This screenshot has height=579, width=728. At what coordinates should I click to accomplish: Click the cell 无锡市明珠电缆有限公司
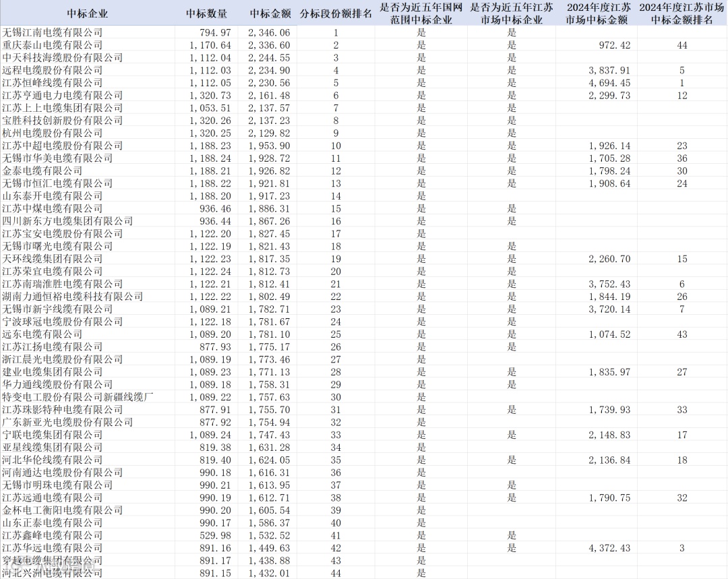[x=57, y=485]
